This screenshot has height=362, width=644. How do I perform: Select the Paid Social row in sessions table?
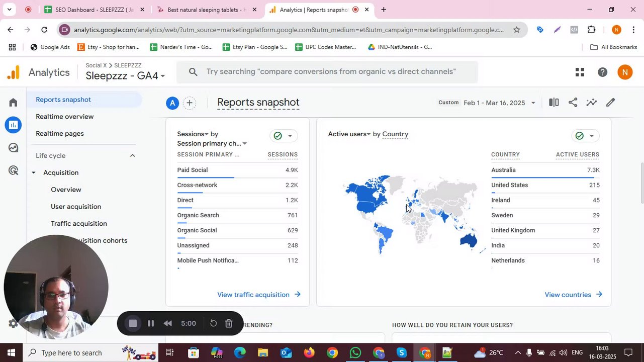point(237,170)
